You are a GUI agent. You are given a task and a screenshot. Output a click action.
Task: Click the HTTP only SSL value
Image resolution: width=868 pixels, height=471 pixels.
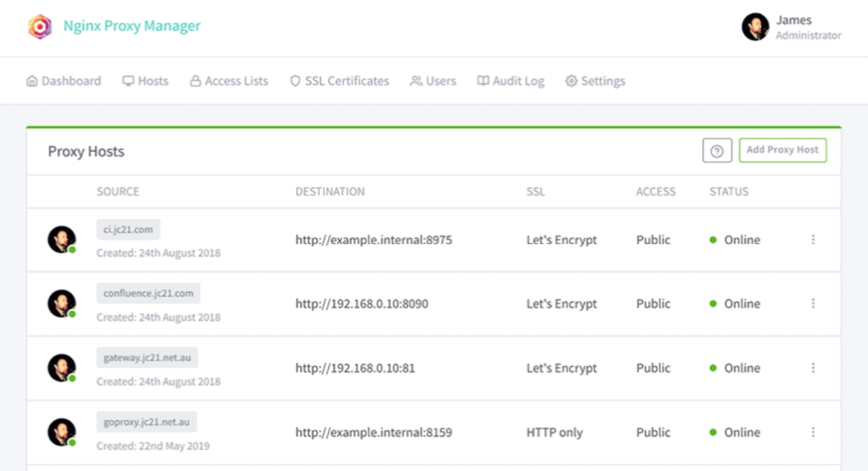click(x=554, y=432)
